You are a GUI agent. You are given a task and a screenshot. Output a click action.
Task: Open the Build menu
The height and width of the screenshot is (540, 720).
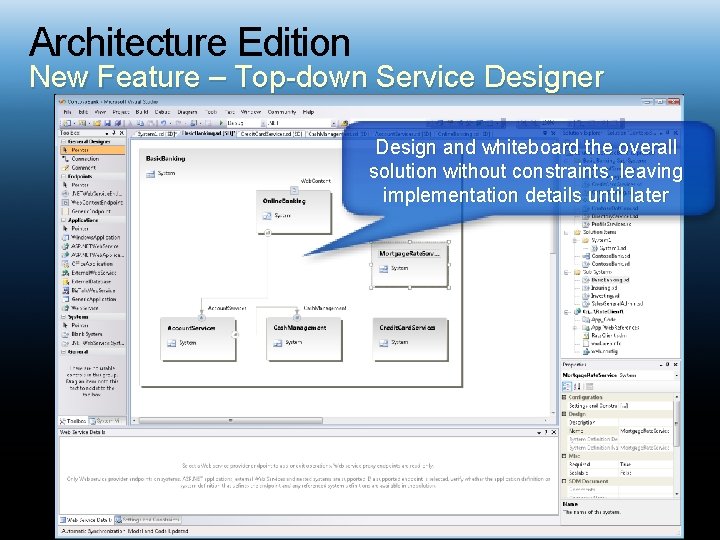coord(142,112)
